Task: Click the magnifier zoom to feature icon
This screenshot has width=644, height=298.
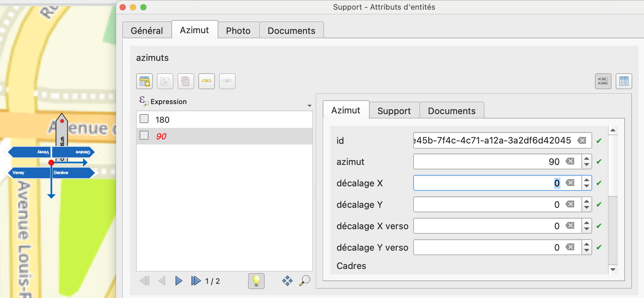Action: click(304, 281)
